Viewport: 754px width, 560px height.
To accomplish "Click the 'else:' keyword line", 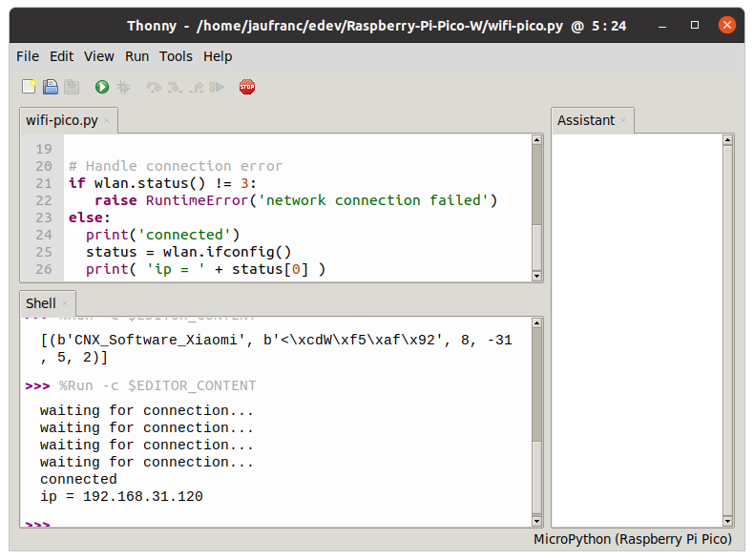I will [90, 218].
